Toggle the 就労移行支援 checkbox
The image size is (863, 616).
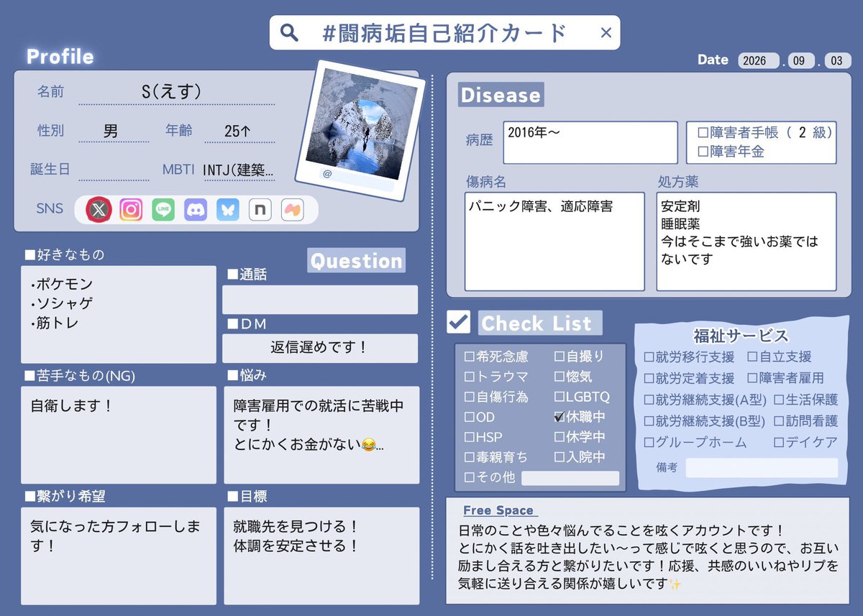[649, 357]
